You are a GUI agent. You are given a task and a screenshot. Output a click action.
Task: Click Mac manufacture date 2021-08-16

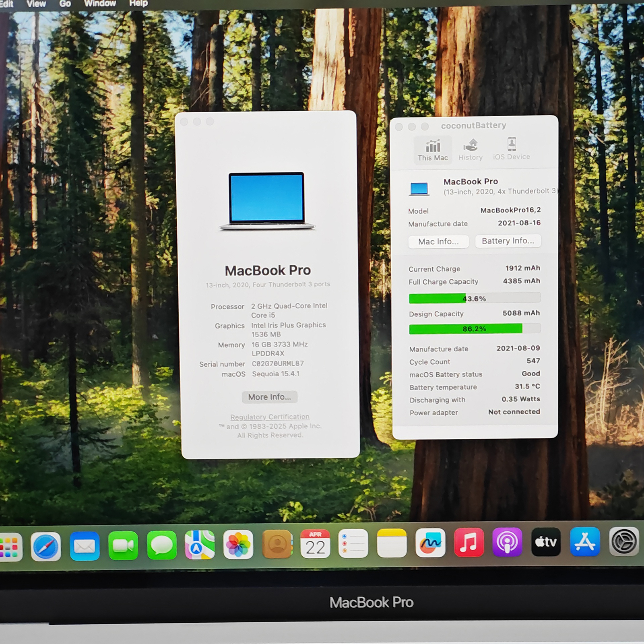click(519, 223)
